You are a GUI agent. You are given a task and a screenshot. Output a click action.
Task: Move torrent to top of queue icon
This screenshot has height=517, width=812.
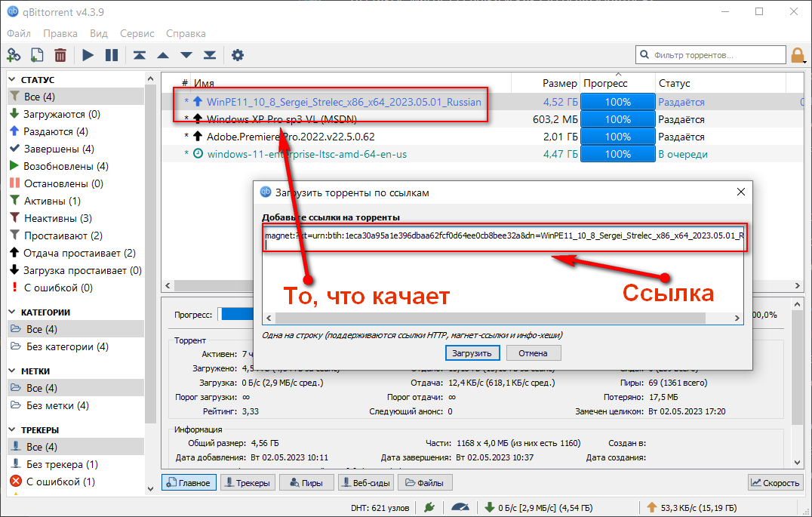coord(140,55)
